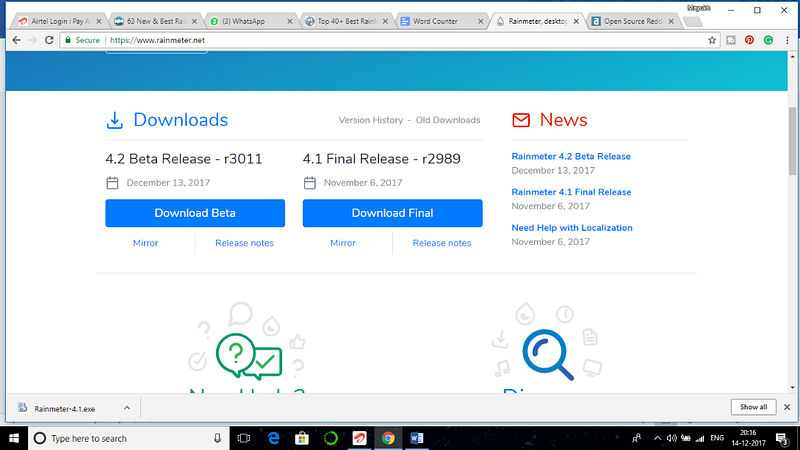Bookmark this page with the star icon
This screenshot has height=450, width=800.
pyautogui.click(x=712, y=40)
